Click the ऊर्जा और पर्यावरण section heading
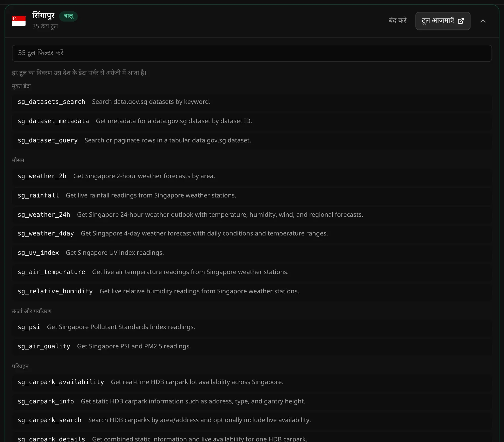Image resolution: width=504 pixels, height=442 pixels. (32, 311)
